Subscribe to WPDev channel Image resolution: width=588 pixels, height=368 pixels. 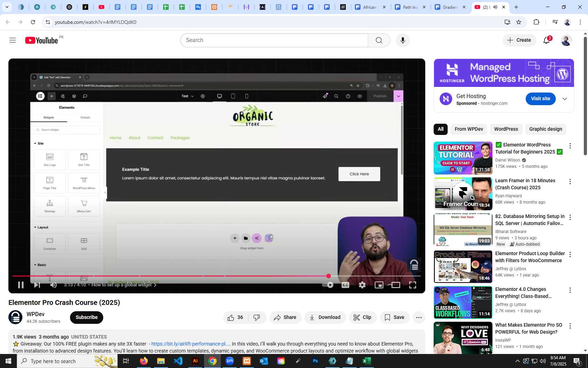point(86,318)
